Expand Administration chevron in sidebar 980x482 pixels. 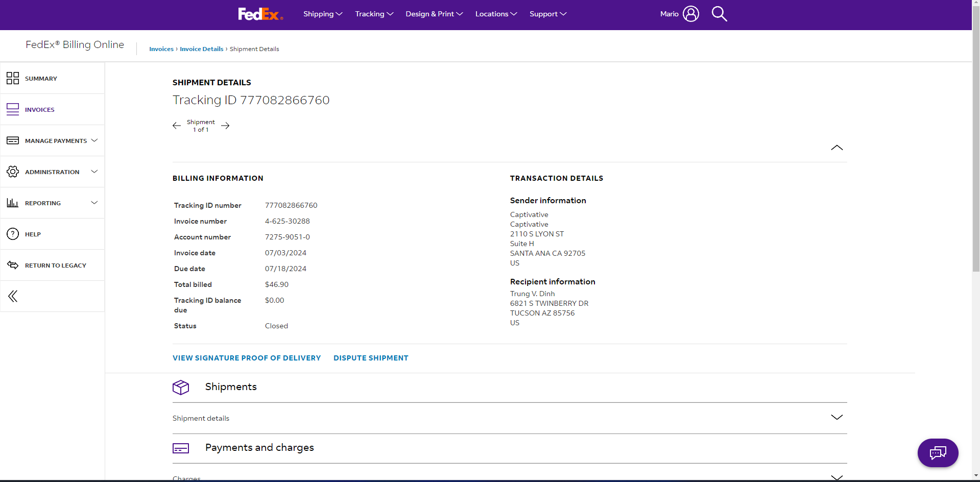coord(94,172)
